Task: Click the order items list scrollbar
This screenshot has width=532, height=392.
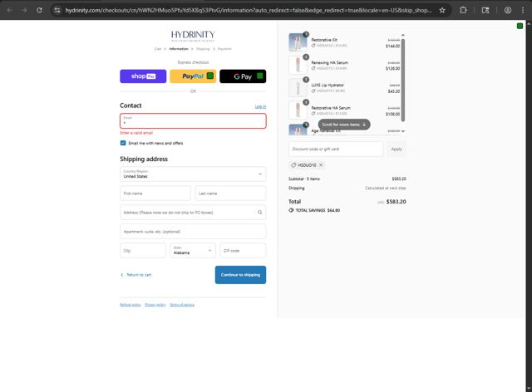Action: 403,81
